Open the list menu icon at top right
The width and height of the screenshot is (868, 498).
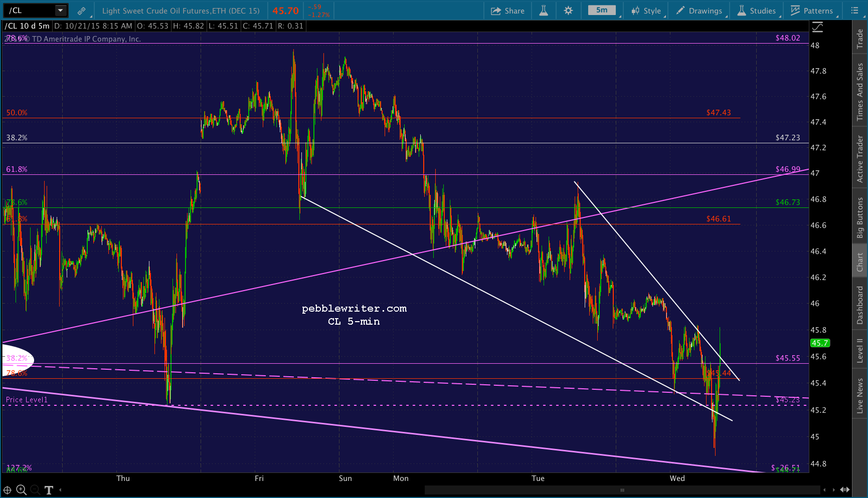point(854,11)
